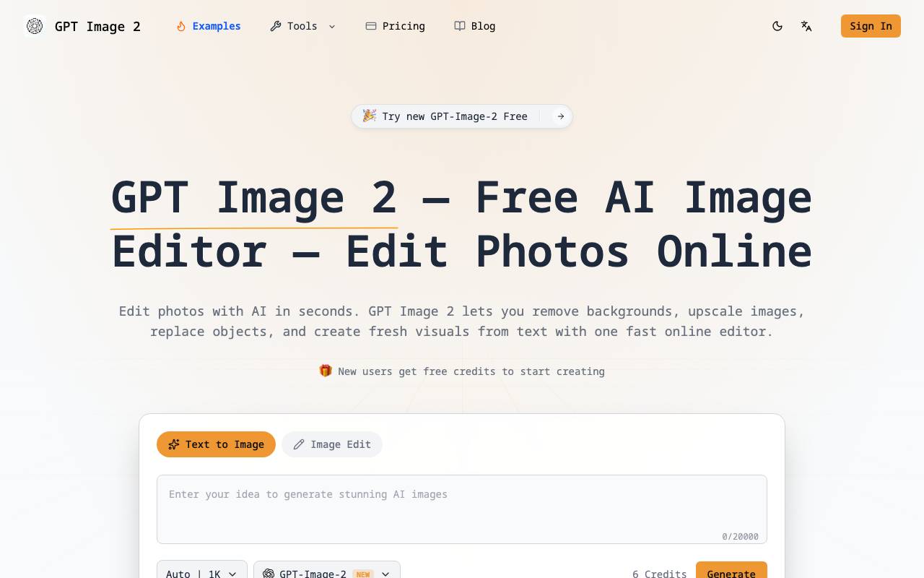Image resolution: width=924 pixels, height=578 pixels.
Task: Click the Edit photos with AI description paragraph
Action: [x=462, y=322]
